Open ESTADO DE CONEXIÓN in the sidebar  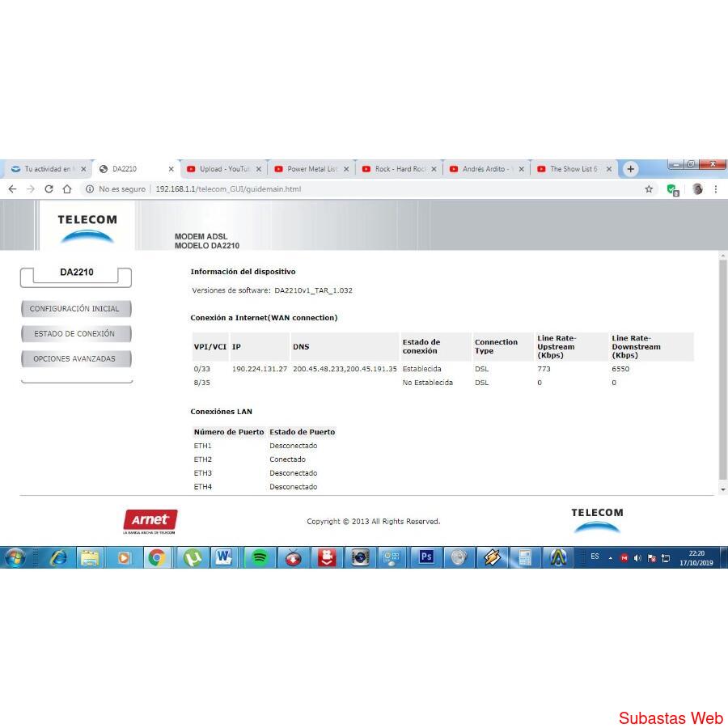coord(74,334)
